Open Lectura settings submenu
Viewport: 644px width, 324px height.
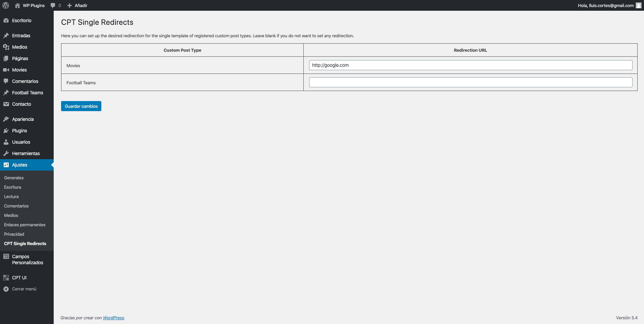tap(11, 197)
